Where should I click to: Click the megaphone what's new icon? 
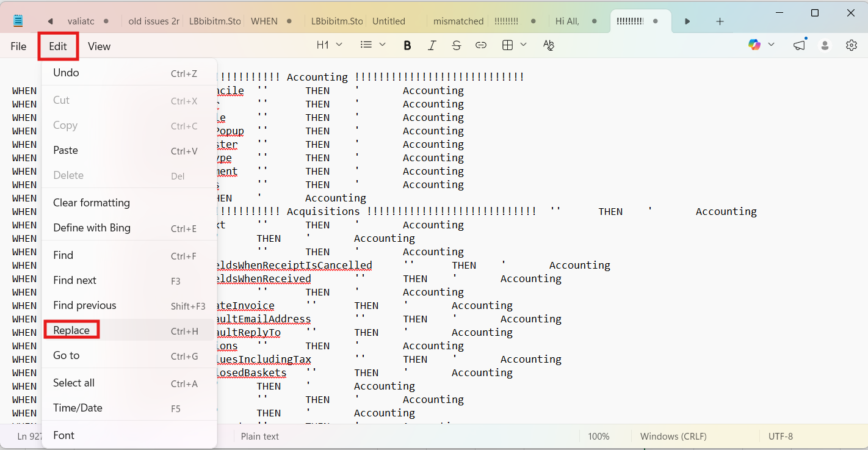click(799, 45)
